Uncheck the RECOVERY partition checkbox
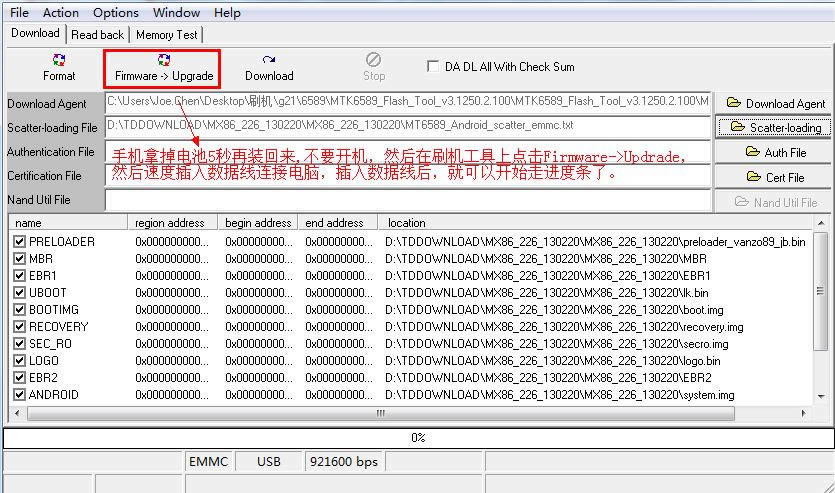This screenshot has height=493, width=835. [x=20, y=326]
